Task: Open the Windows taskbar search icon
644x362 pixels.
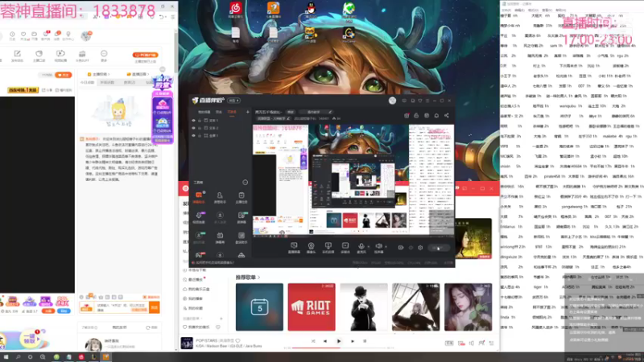Action: click(19, 357)
